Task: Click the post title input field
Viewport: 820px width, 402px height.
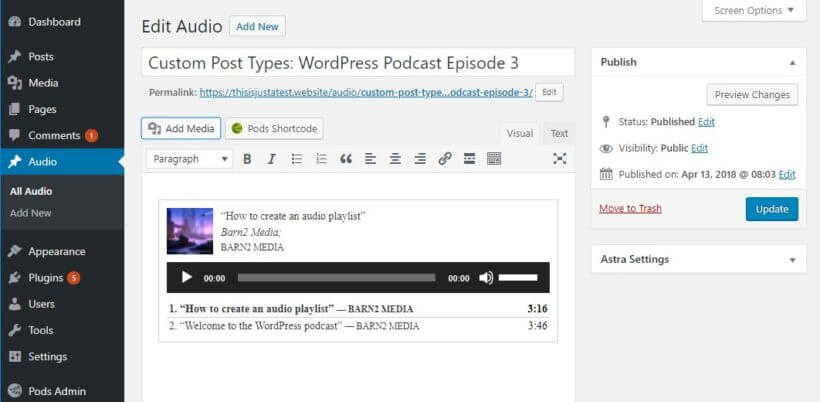Action: pyautogui.click(x=358, y=62)
